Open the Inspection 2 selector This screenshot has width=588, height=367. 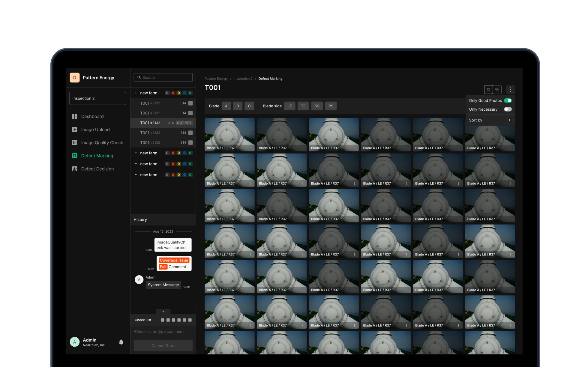(x=97, y=98)
